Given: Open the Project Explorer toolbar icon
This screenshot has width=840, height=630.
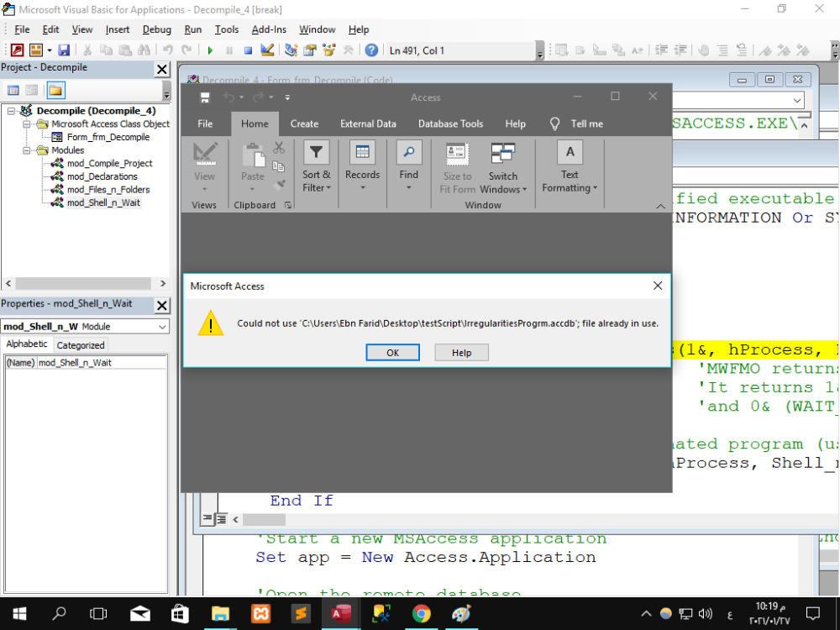Looking at the screenshot, I should [x=291, y=50].
